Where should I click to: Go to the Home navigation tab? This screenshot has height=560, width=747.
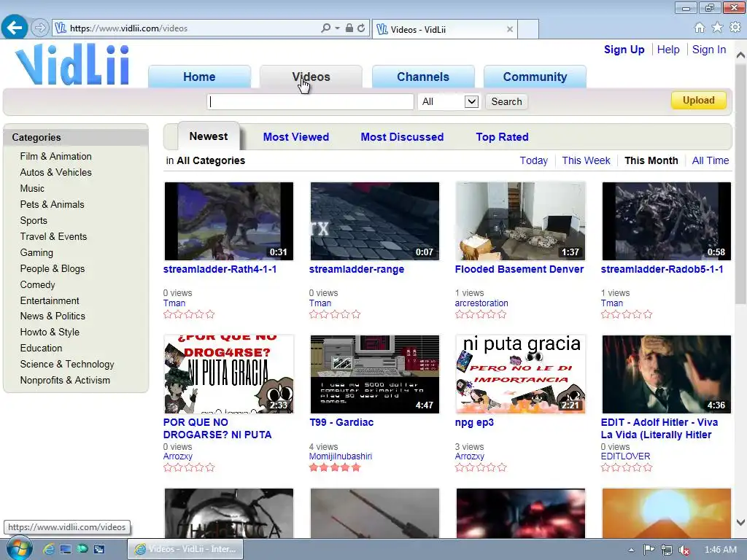pyautogui.click(x=199, y=77)
